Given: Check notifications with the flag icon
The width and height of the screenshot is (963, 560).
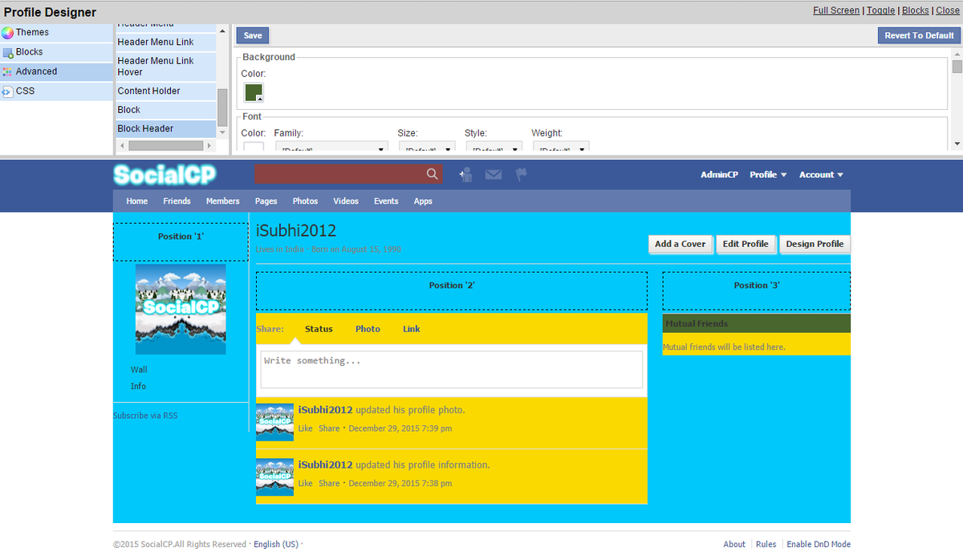Looking at the screenshot, I should point(520,174).
